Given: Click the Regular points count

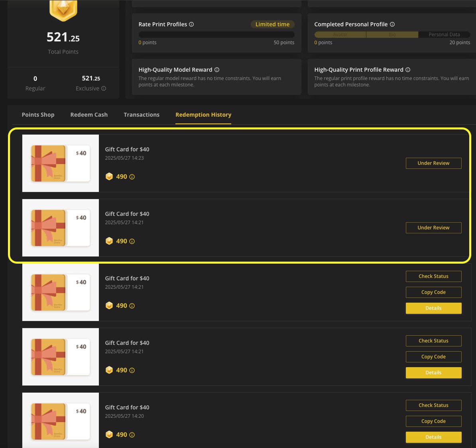Looking at the screenshot, I should coord(35,78).
